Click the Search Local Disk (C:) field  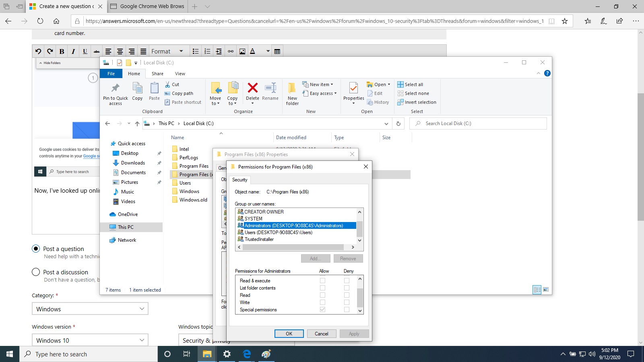pos(478,123)
